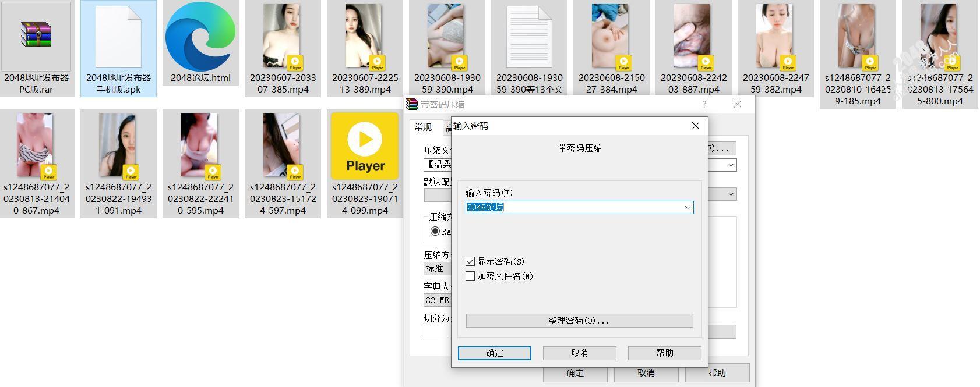Click 取消 in the 输入密码 dialog
The image size is (980, 387).
tap(579, 353)
